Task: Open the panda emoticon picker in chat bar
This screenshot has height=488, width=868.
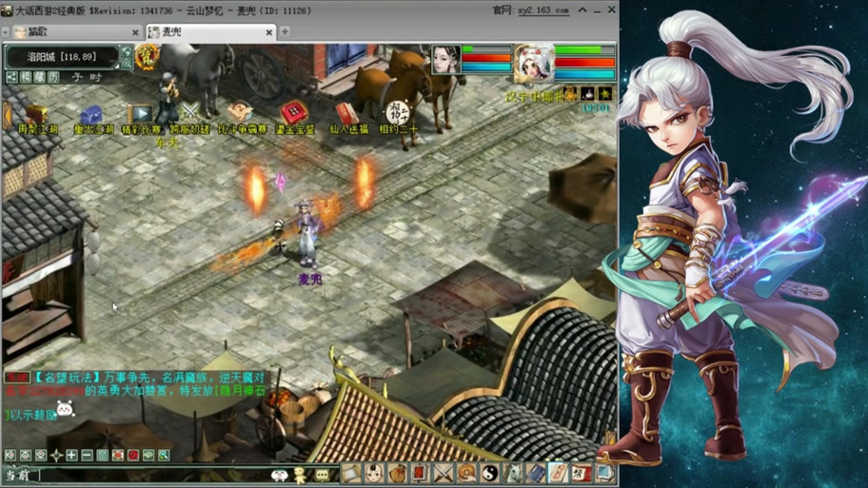Action: [x=280, y=475]
